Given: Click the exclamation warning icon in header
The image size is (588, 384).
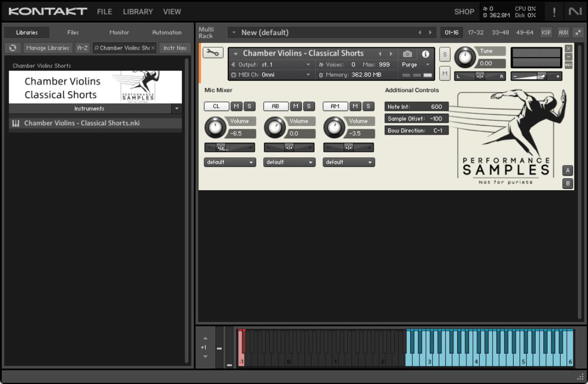Looking at the screenshot, I should point(554,12).
